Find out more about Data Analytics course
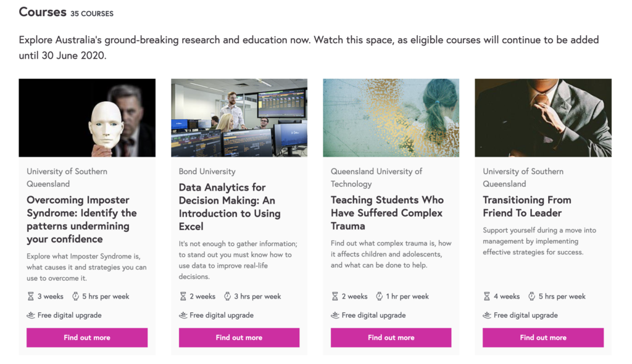The image size is (632, 364). 239,337
